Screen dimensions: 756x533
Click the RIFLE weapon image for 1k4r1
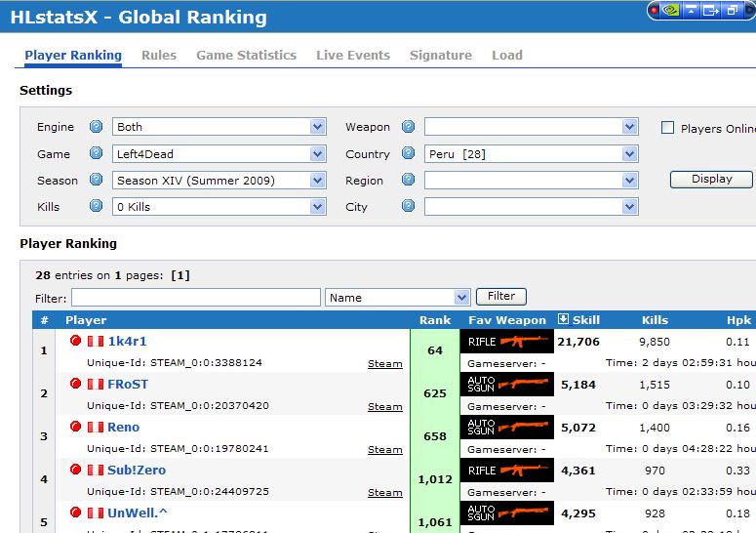(x=506, y=341)
